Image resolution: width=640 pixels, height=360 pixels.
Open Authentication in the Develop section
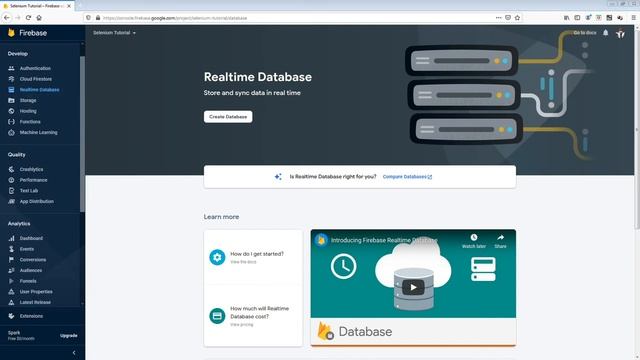pyautogui.click(x=35, y=68)
